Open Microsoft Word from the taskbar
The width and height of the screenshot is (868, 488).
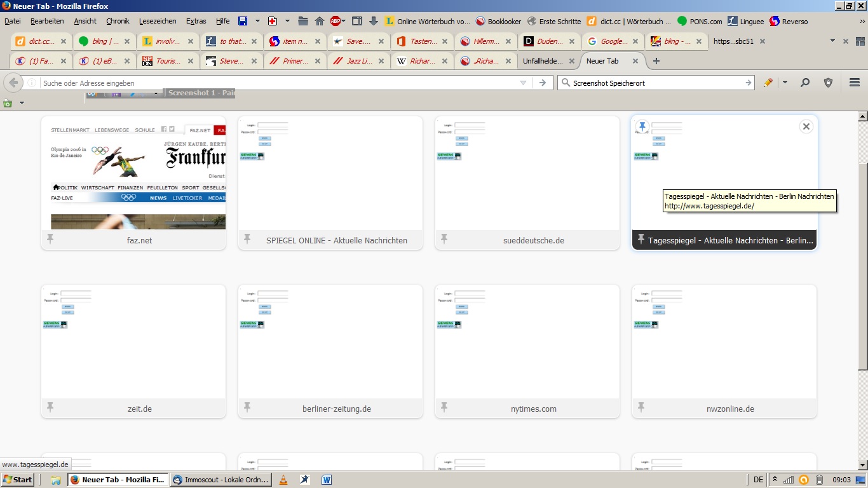pos(327,480)
